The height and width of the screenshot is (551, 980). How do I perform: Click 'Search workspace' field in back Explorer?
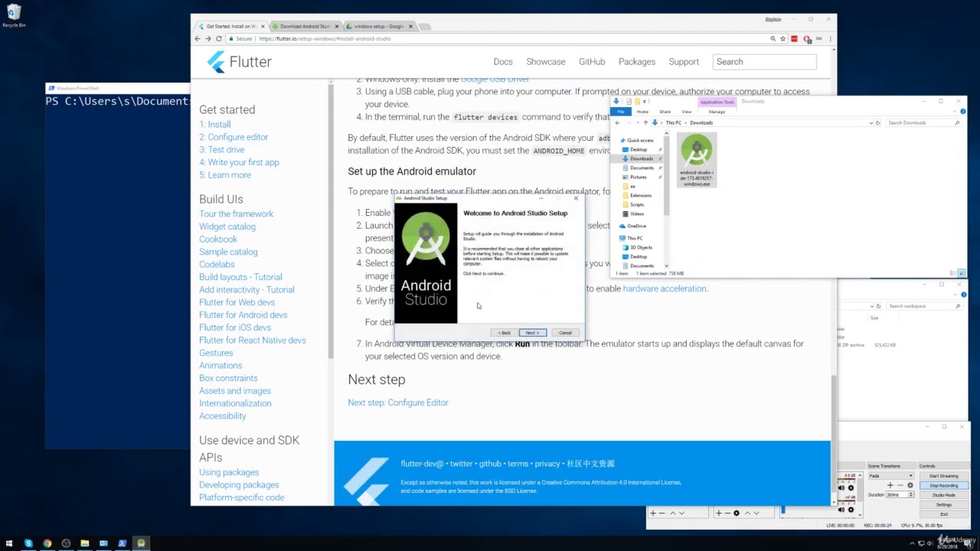(x=923, y=306)
